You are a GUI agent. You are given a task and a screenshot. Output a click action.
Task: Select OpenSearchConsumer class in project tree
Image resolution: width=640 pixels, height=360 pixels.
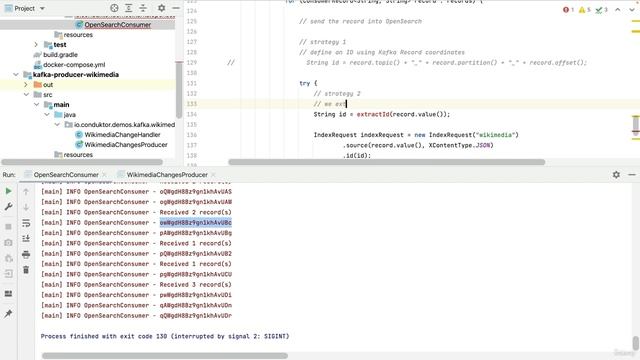(x=118, y=25)
